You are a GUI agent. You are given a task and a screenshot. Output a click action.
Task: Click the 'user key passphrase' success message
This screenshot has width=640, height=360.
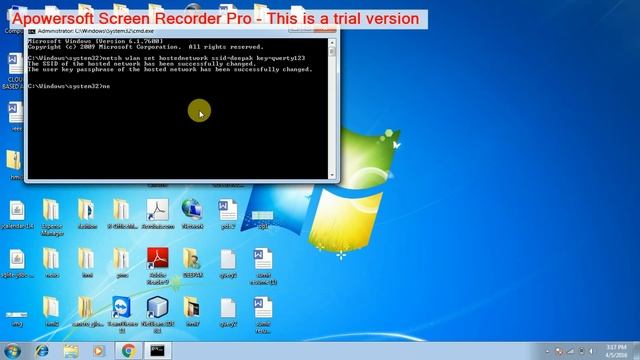click(170, 69)
